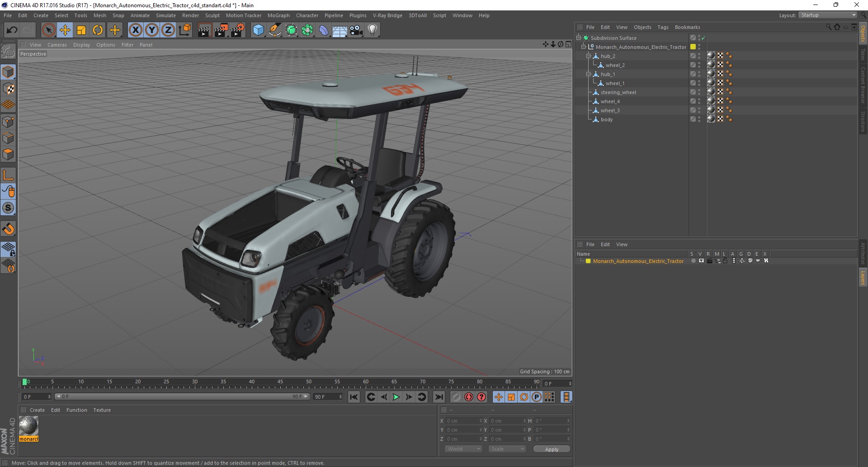Add a Subdivision Surface generator icon
Screen dimensions: 868x467
291,30
